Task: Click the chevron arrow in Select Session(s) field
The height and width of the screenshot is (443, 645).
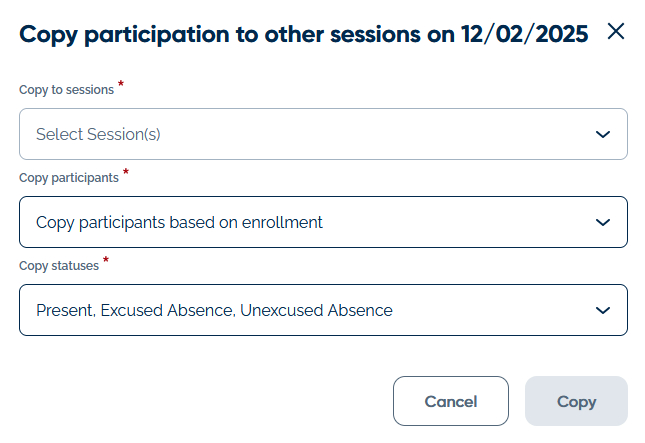Action: [x=602, y=134]
